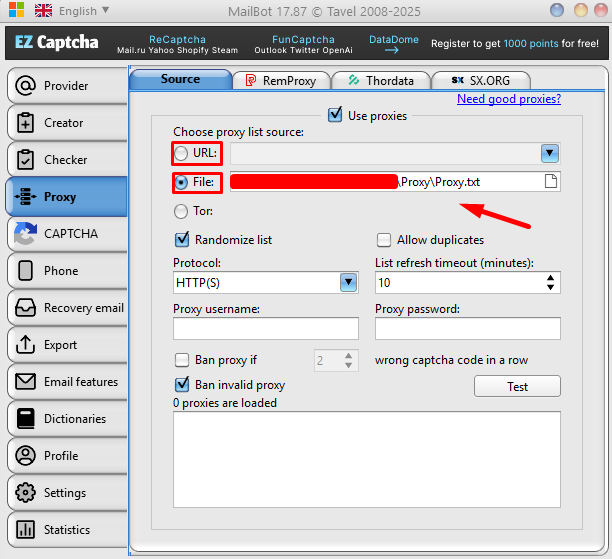
Task: Click the Thordata logo icon
Action: [x=354, y=80]
